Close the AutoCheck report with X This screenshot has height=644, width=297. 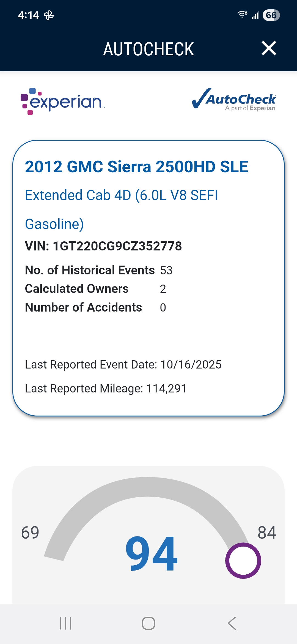[269, 48]
